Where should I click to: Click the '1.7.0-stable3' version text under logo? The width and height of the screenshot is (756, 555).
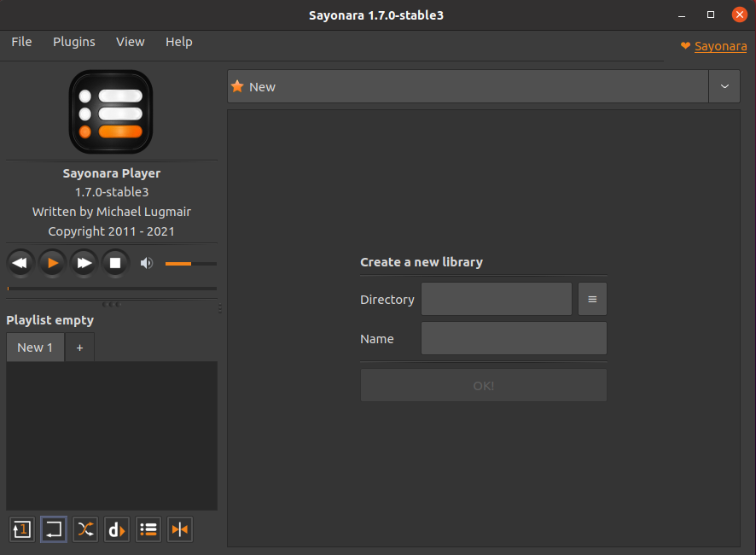click(112, 192)
